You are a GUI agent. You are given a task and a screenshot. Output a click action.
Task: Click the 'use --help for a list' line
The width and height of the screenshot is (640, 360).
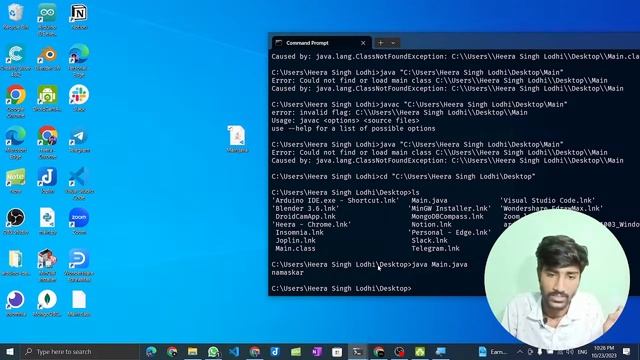point(353,129)
